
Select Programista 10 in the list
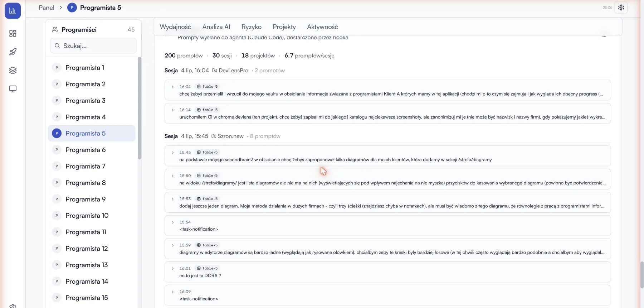click(x=92, y=216)
